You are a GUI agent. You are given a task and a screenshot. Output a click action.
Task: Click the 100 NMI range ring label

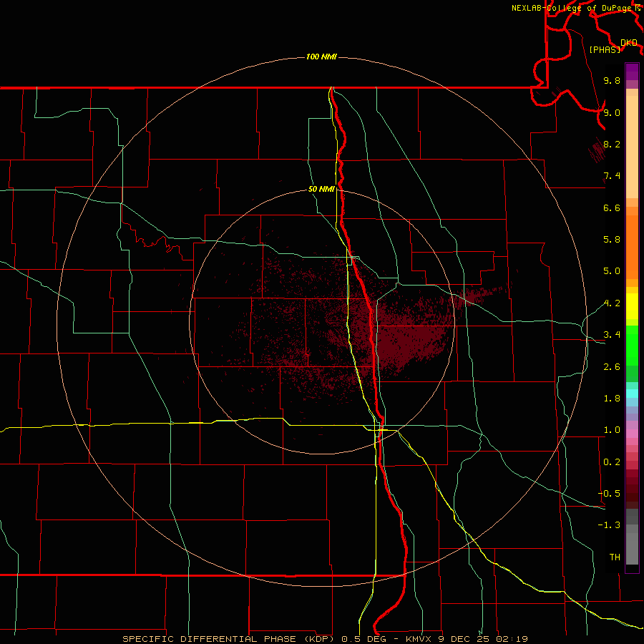coord(321,57)
